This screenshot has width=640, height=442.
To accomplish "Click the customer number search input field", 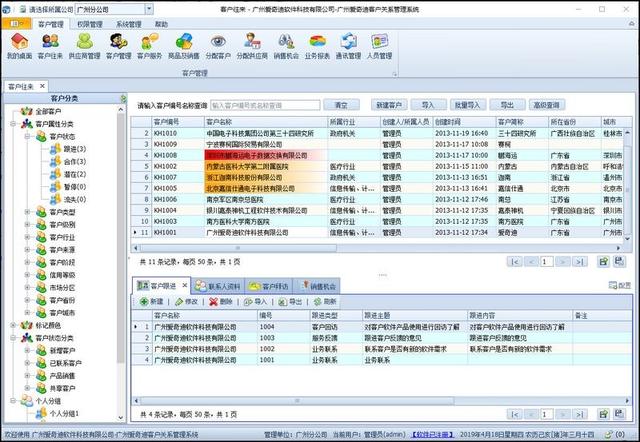I will 265,105.
